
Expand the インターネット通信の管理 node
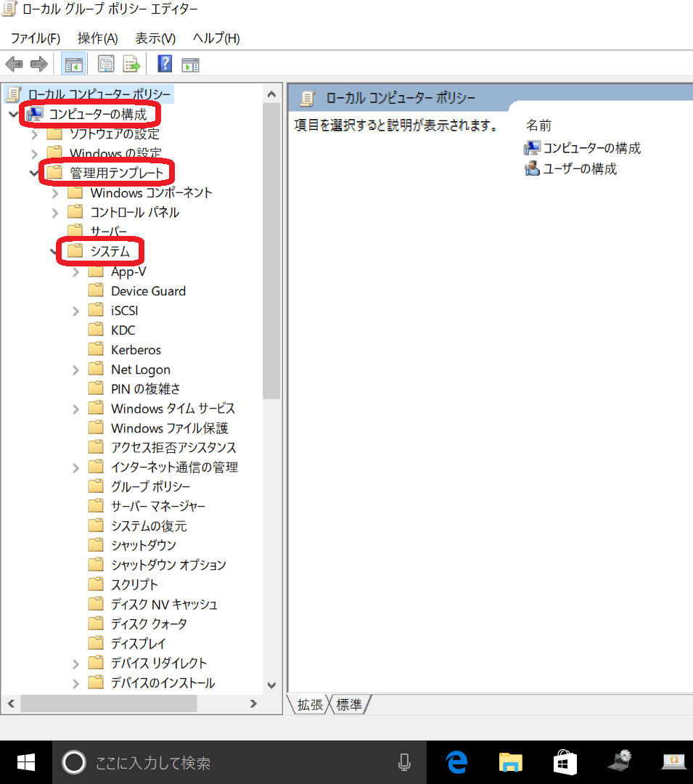click(x=76, y=467)
